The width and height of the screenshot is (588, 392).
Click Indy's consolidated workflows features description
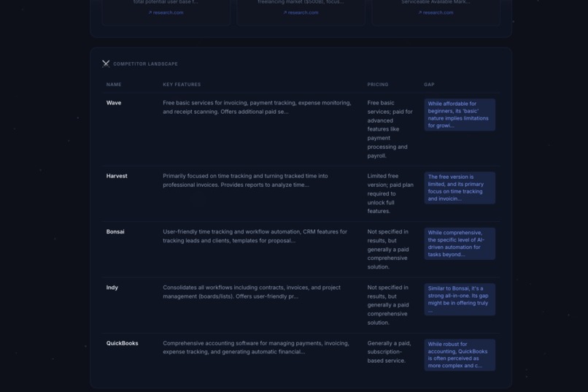(252, 292)
